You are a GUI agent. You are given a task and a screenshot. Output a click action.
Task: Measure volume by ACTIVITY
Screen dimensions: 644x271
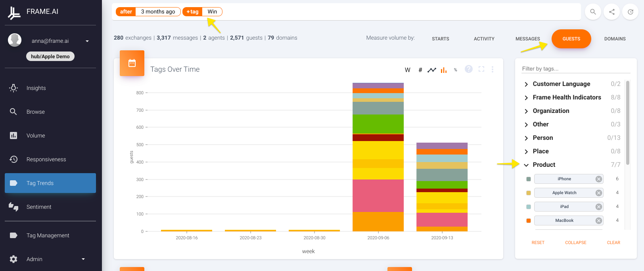[484, 39]
